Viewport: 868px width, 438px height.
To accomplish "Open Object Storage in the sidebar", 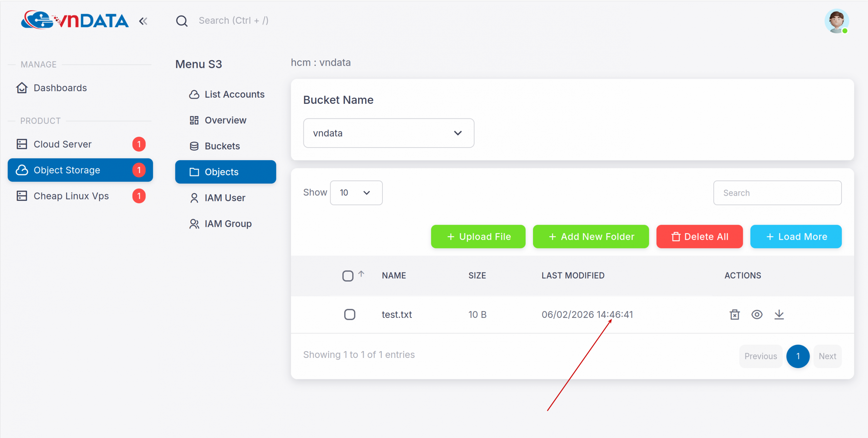I will (66, 170).
